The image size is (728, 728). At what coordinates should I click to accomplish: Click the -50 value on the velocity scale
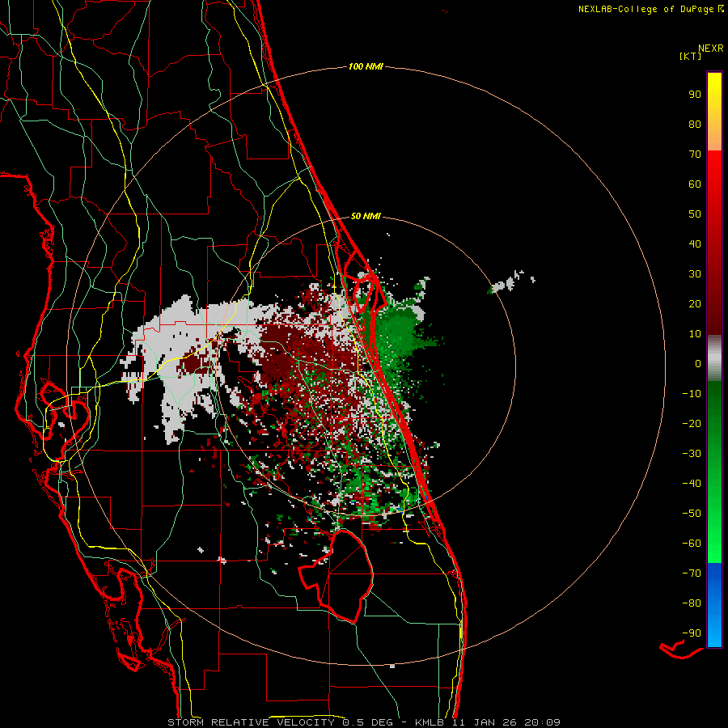click(692, 514)
